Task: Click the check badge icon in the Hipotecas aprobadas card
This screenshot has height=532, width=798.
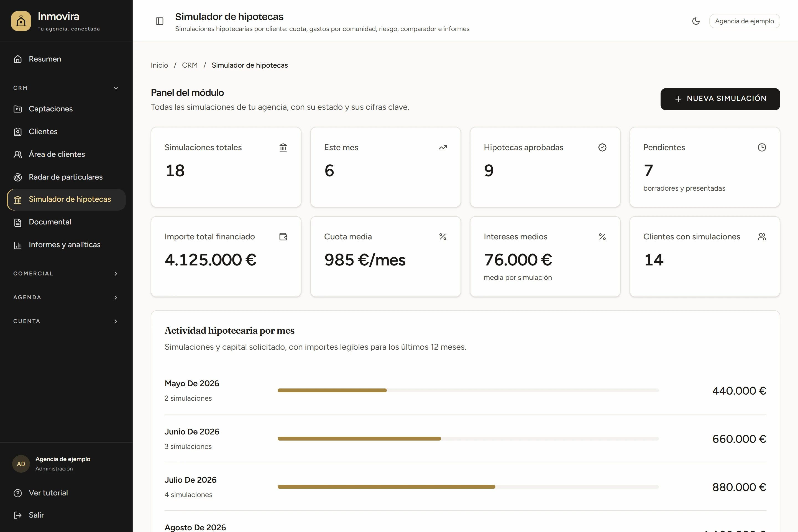Action: point(602,147)
